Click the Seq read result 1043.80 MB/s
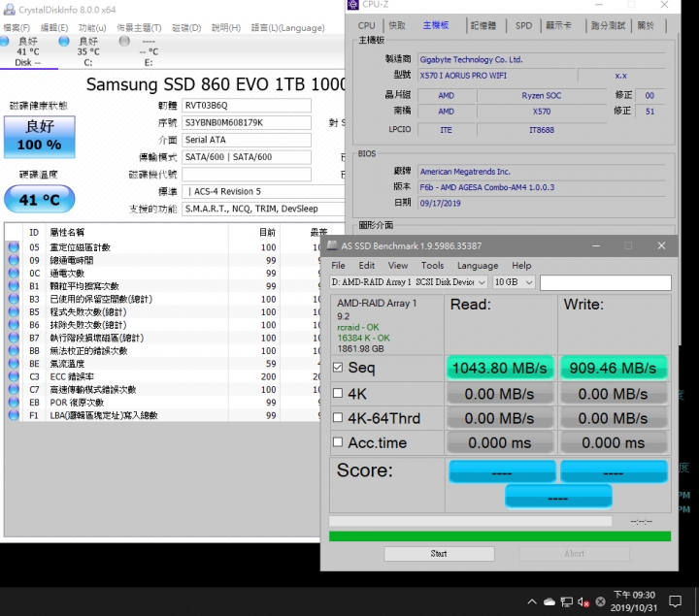The height and width of the screenshot is (616, 699). [x=500, y=368]
